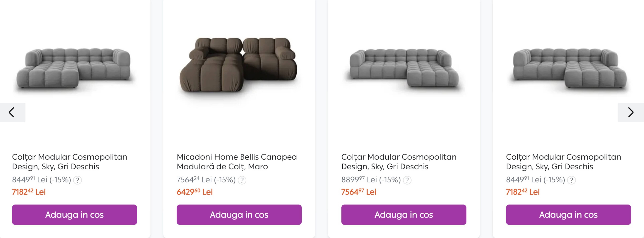Click the question mark on the left-chaise gray sofa card

point(77,180)
